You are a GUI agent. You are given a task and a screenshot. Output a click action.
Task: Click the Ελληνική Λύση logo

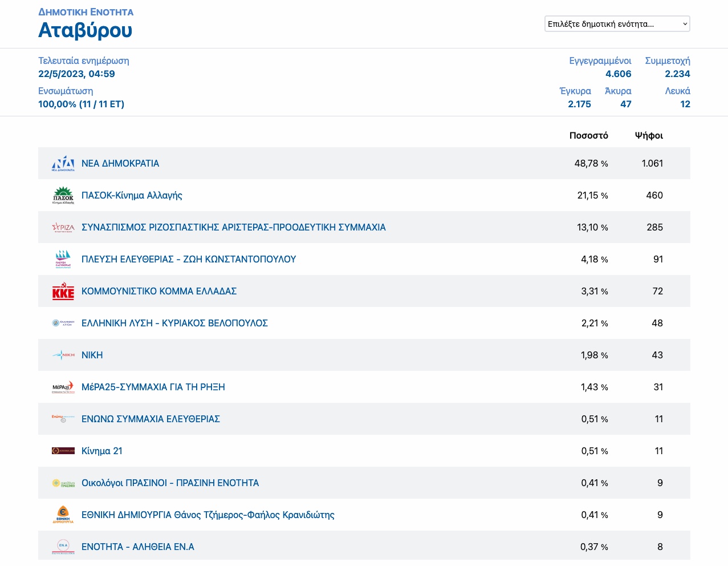[x=63, y=323]
